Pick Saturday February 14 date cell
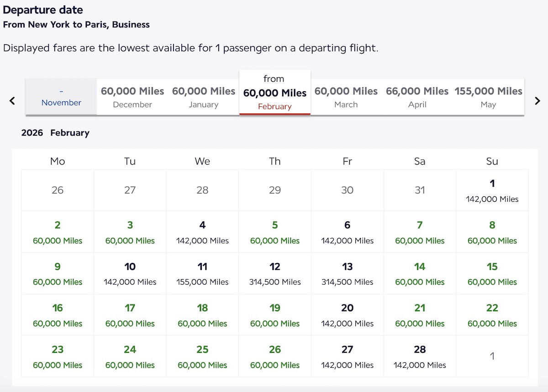Viewport: 548px width, 392px height. click(x=420, y=273)
